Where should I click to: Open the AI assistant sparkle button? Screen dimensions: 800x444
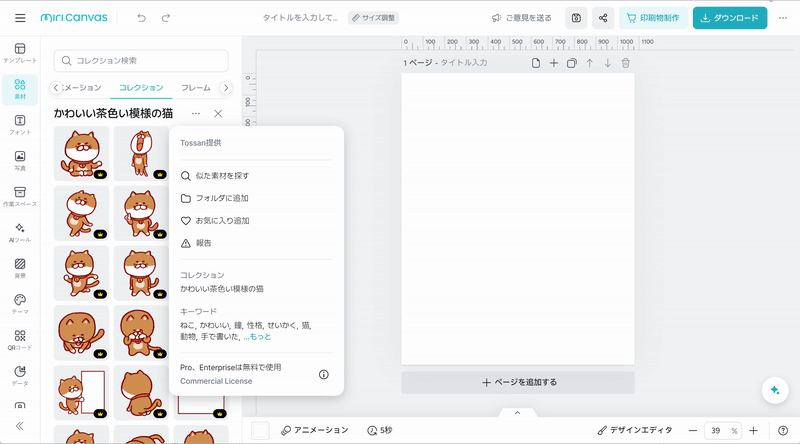[x=775, y=390]
